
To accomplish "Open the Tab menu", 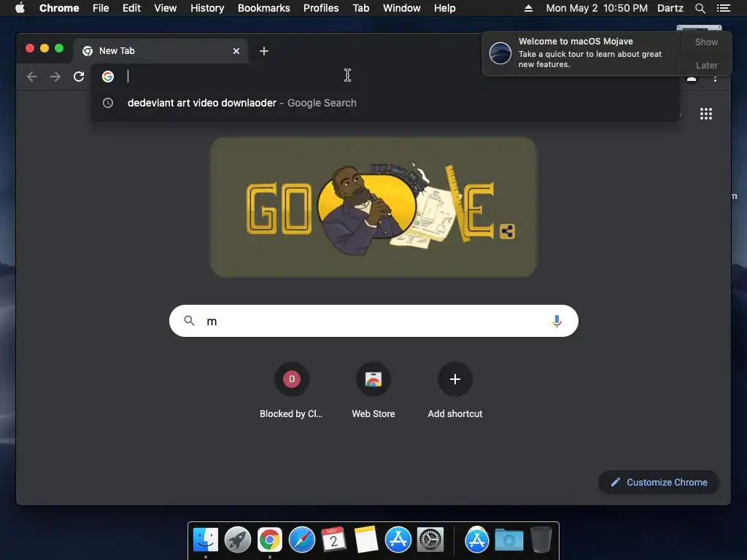I will [361, 8].
